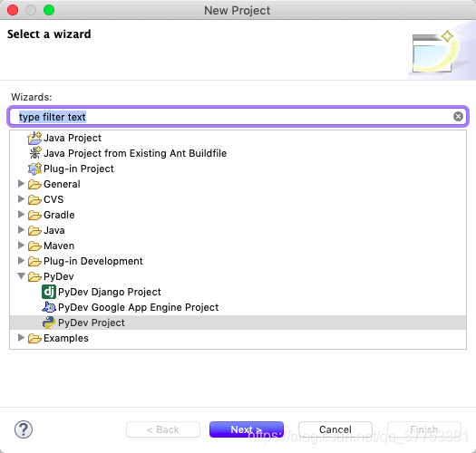The height and width of the screenshot is (453, 476).
Task: Click the General label
Action: (62, 184)
